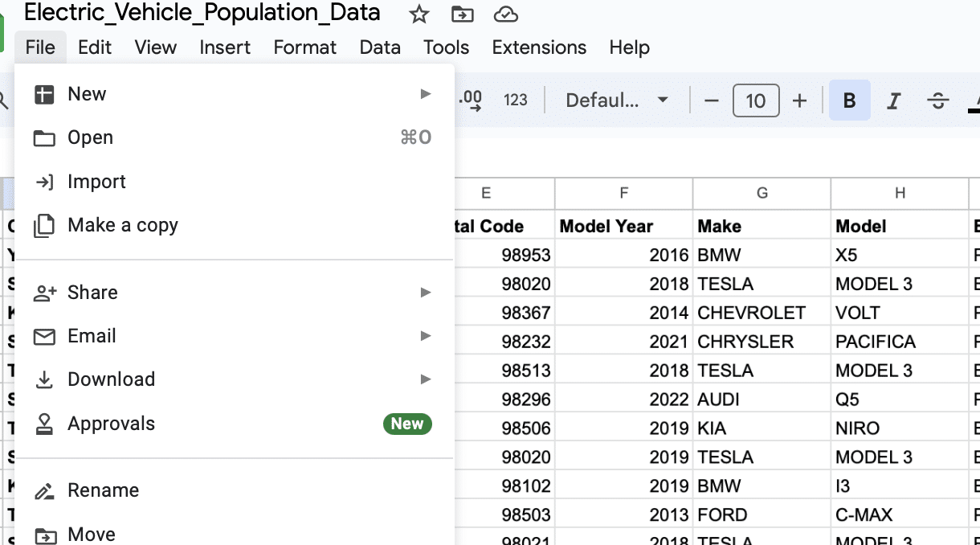Open the Data menu
The image size is (980, 545).
click(380, 47)
